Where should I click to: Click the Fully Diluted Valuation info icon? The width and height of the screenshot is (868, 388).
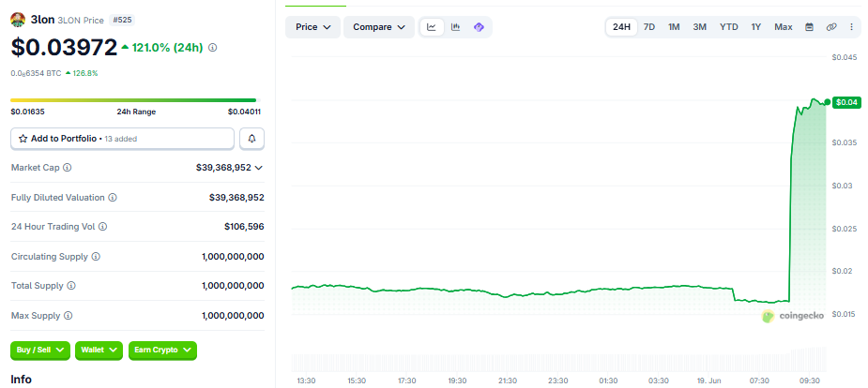(x=112, y=198)
